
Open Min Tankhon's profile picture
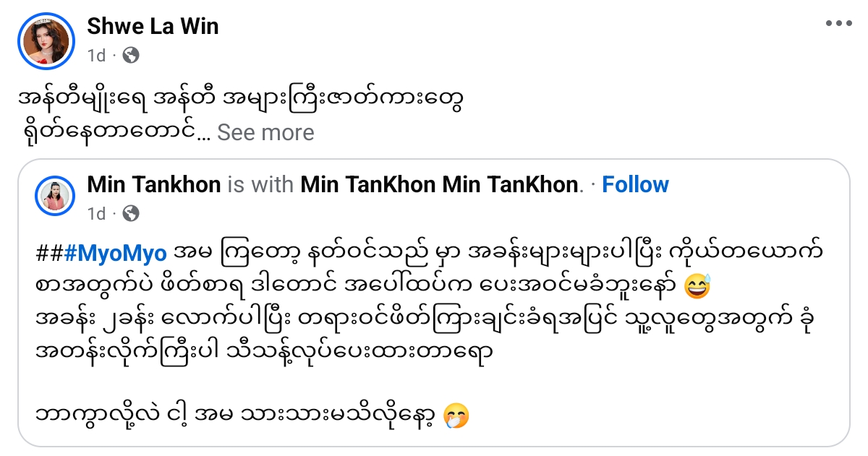coord(55,195)
